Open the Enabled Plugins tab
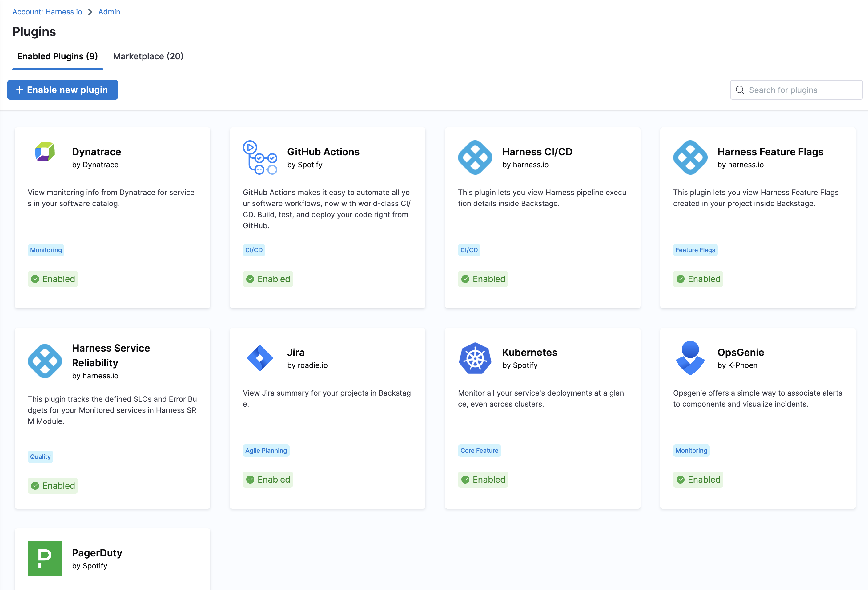This screenshot has width=868, height=590. (x=57, y=56)
